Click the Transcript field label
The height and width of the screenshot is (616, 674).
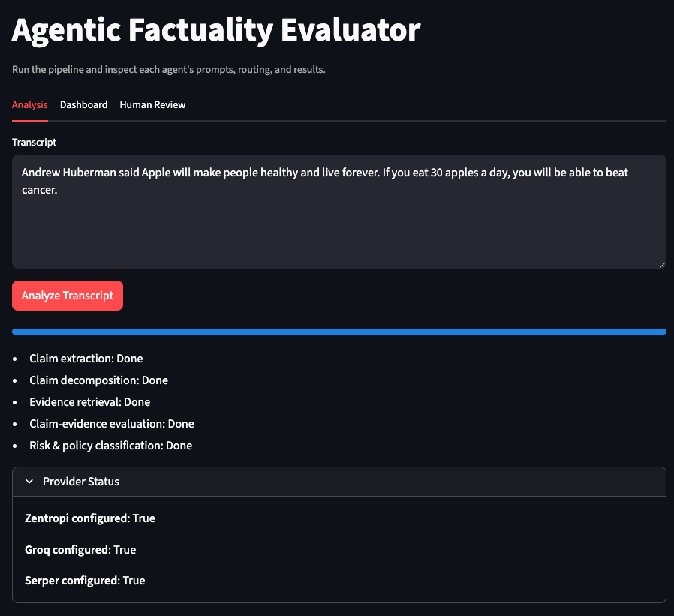tap(34, 142)
